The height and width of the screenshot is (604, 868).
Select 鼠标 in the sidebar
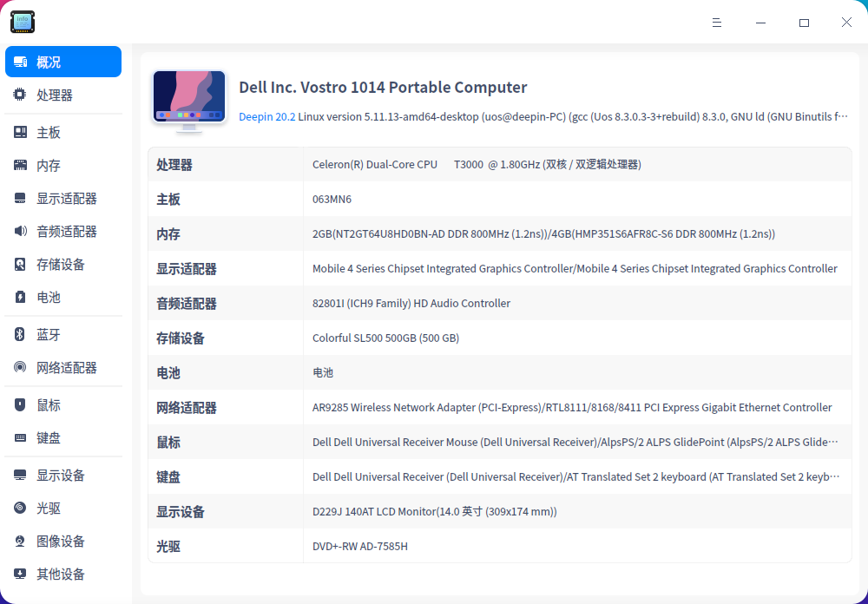click(x=63, y=404)
